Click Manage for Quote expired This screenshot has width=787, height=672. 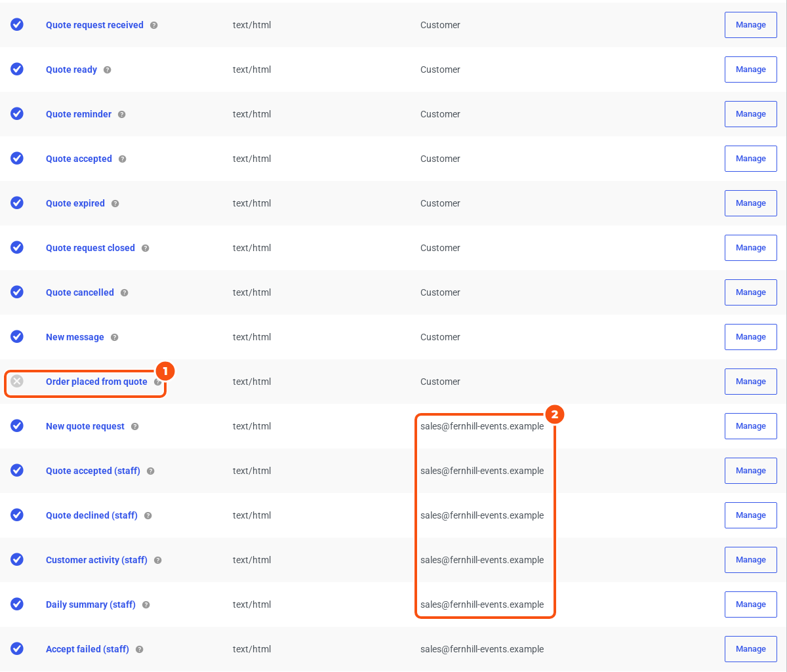751,203
